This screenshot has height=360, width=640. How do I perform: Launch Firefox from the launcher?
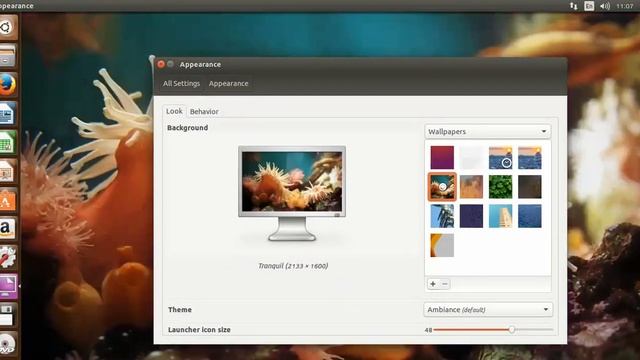pyautogui.click(x=7, y=85)
